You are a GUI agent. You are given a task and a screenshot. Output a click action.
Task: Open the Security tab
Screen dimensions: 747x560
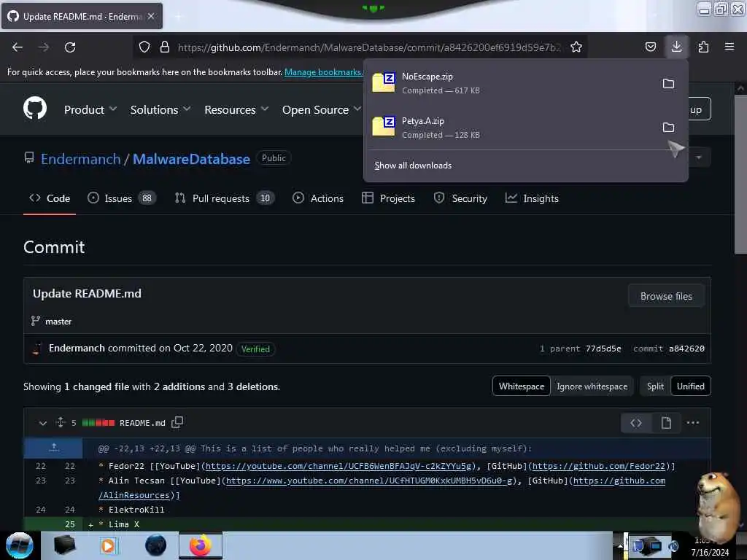[460, 198]
